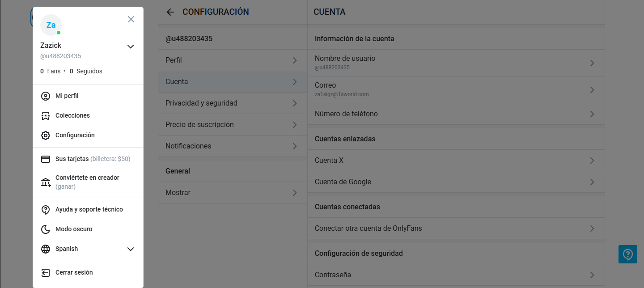Expand the Zazick account chevron
The image size is (644, 288).
tap(131, 47)
